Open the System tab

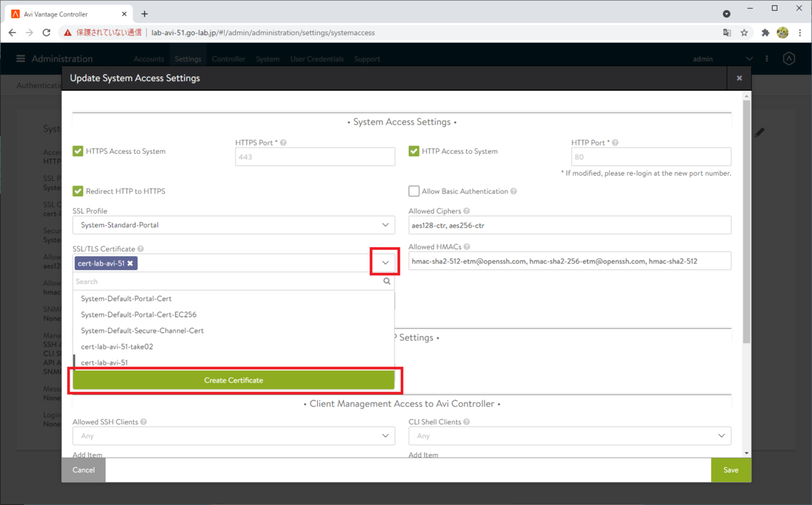coord(268,59)
